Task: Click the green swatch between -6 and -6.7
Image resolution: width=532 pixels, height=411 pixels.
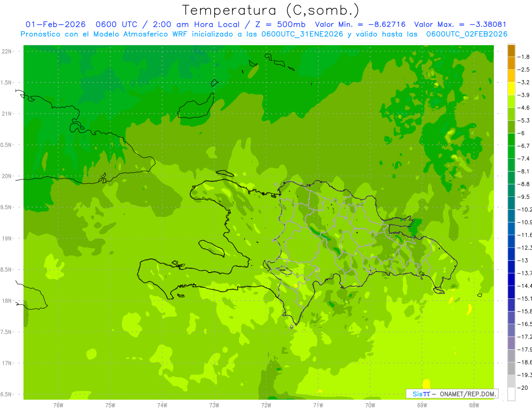Action: 511,139
